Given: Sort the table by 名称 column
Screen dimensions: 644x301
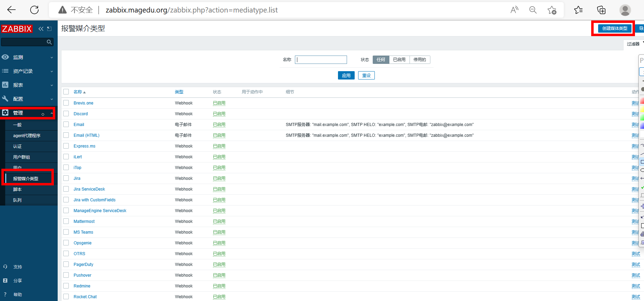Looking at the screenshot, I should point(80,92).
